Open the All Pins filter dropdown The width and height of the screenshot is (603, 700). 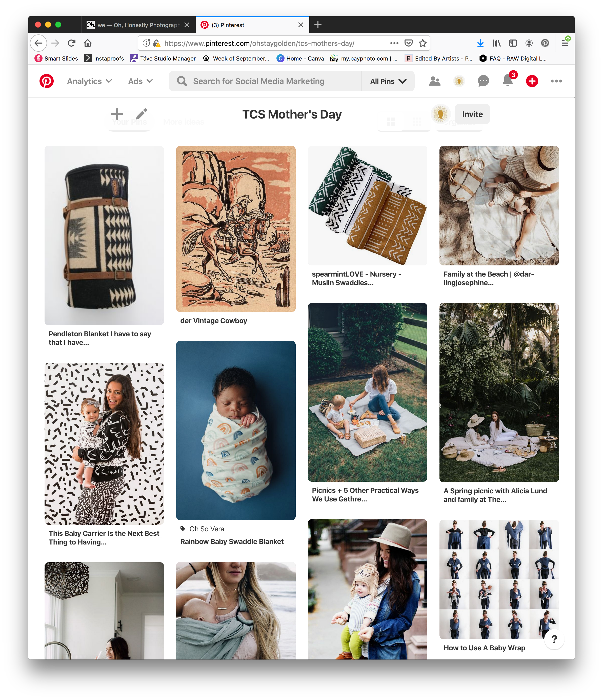coord(388,81)
